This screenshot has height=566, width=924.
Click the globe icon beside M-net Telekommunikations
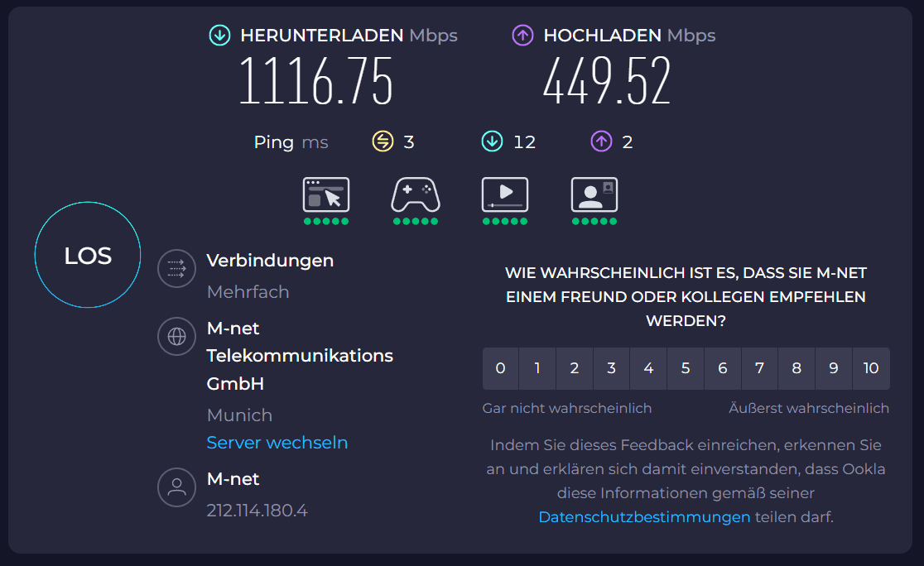176,337
